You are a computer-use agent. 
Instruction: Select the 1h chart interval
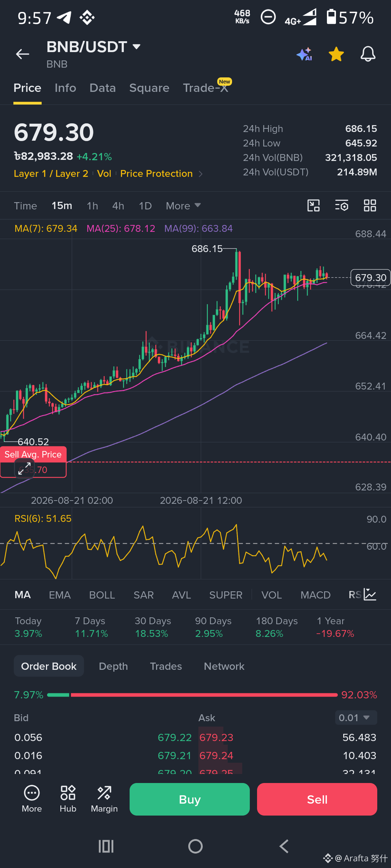pyautogui.click(x=93, y=206)
